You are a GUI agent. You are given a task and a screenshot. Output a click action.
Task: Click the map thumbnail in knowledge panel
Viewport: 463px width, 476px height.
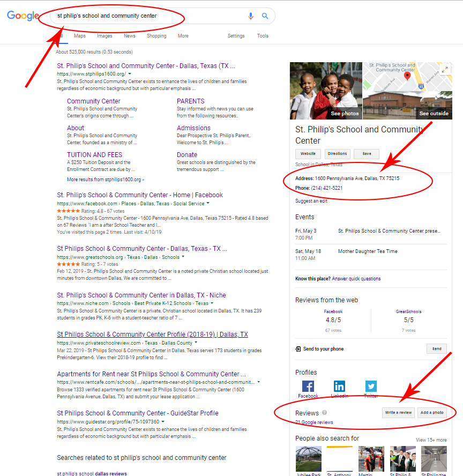407,77
